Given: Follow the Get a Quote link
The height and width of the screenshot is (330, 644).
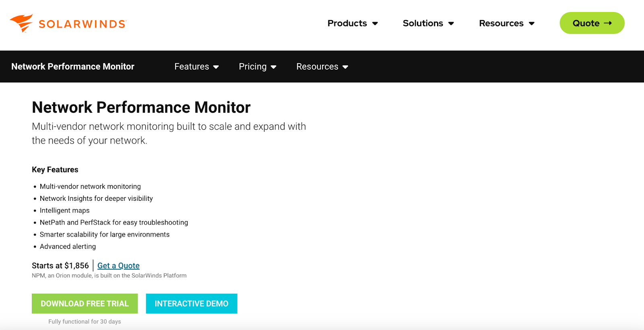Looking at the screenshot, I should (118, 266).
